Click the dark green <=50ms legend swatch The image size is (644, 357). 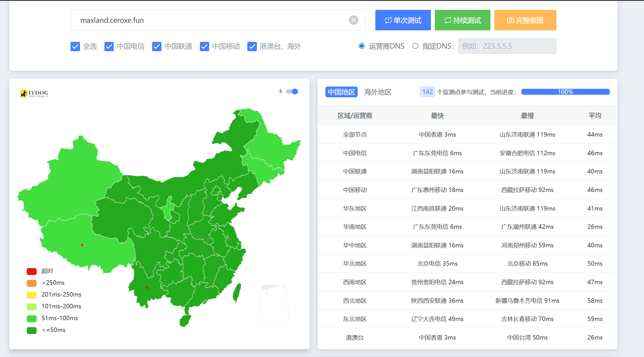pos(32,330)
